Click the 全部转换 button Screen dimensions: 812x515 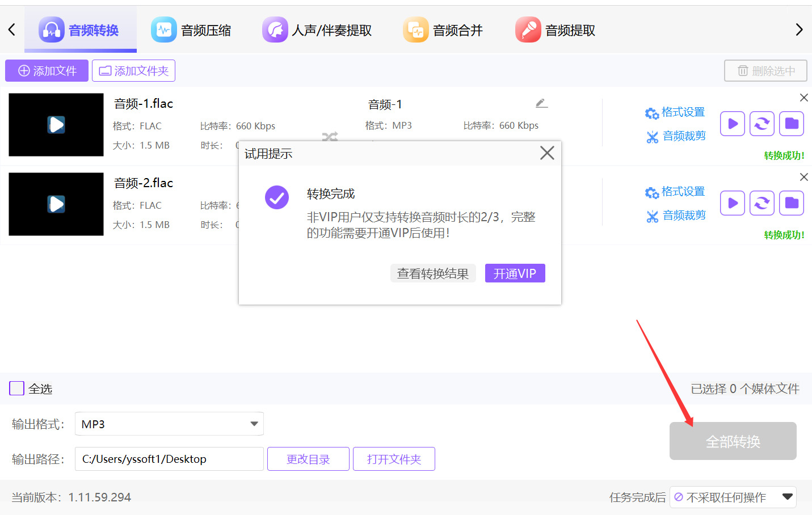pos(733,441)
